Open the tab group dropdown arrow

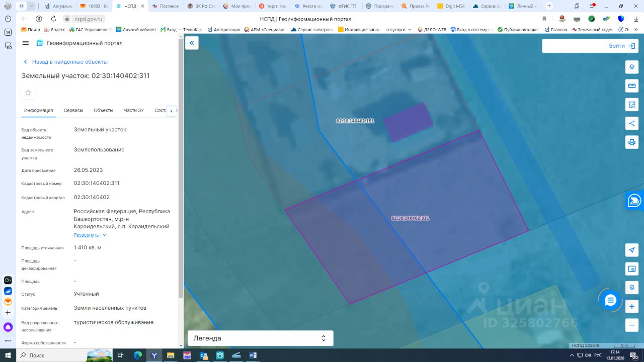click(32, 6)
